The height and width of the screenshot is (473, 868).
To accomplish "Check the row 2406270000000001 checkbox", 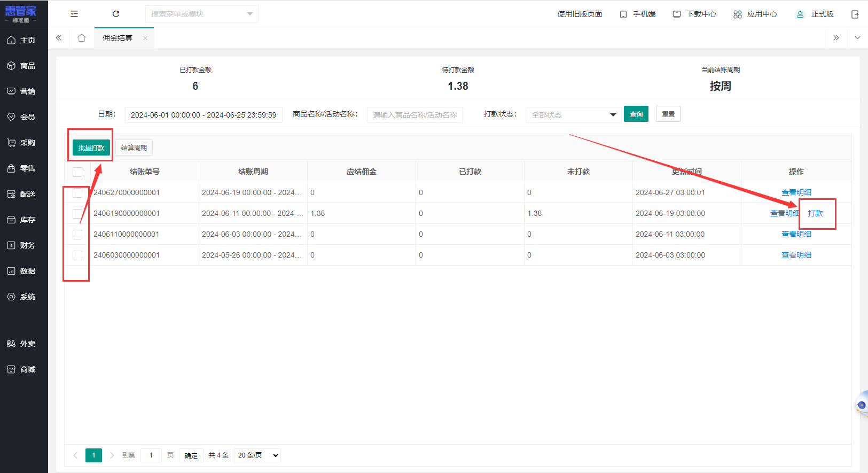I will pyautogui.click(x=77, y=193).
